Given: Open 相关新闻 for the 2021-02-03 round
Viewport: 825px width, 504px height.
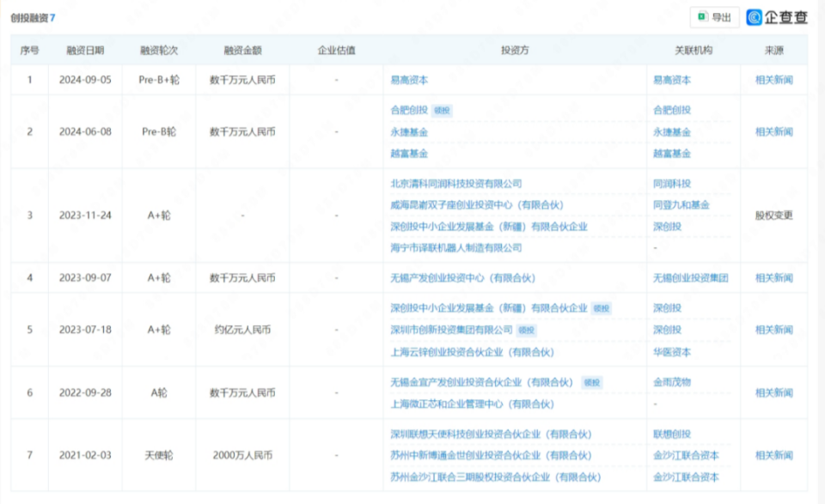Looking at the screenshot, I should click(774, 455).
